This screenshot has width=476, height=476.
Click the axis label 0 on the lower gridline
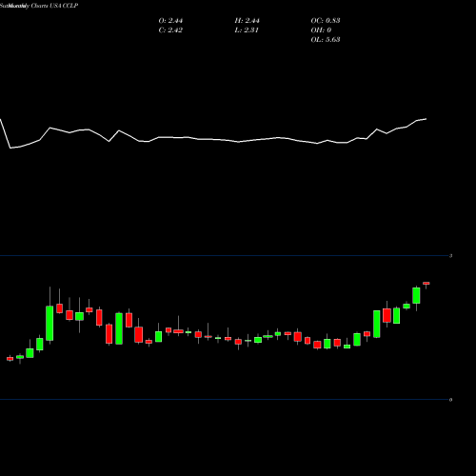point(450,400)
